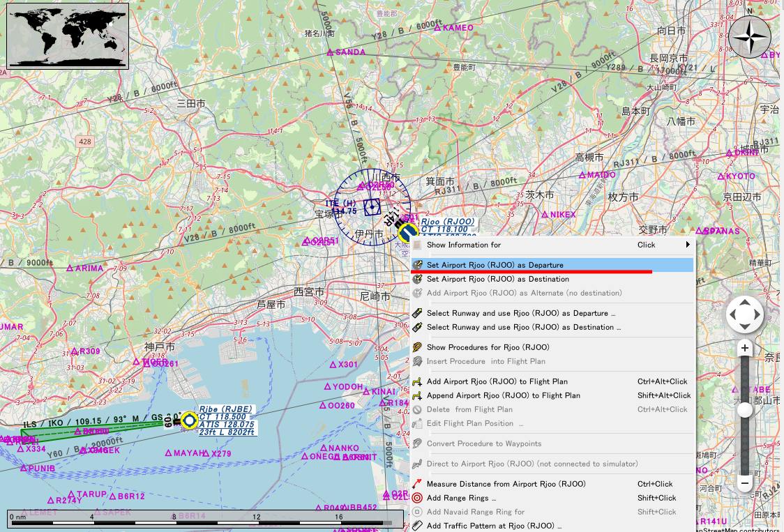Viewport: 784px width, 532px height.
Task: Zoom out with the minus button
Action: pyautogui.click(x=745, y=482)
